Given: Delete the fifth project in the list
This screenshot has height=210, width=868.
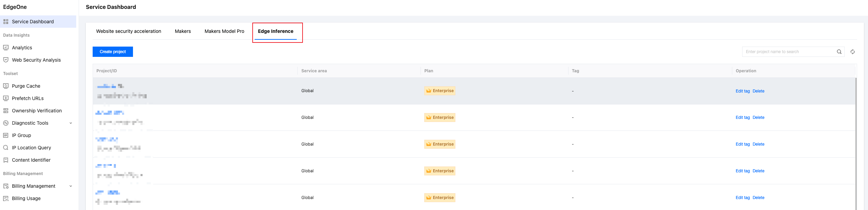Looking at the screenshot, I should (758, 198).
